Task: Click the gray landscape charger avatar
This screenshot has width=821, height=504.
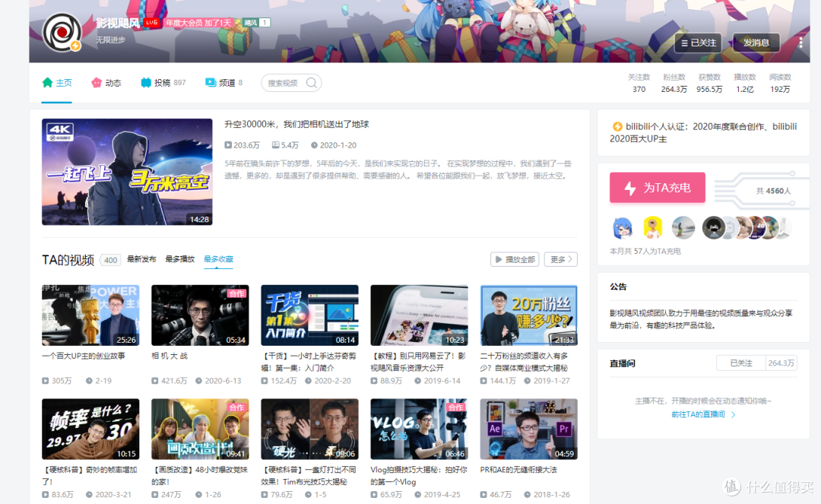Action: click(683, 227)
